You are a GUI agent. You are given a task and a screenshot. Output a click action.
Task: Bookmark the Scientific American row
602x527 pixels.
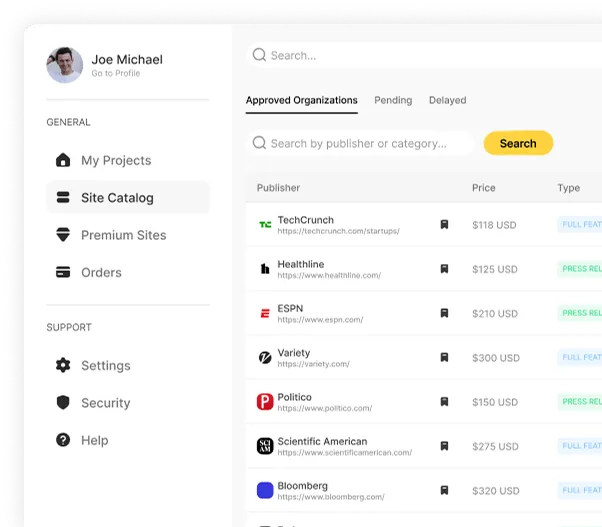pos(444,446)
